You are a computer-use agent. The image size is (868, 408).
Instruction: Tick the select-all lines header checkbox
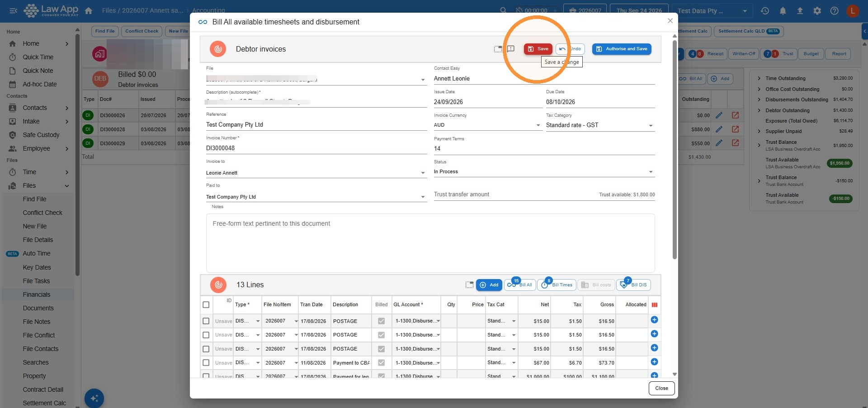206,305
